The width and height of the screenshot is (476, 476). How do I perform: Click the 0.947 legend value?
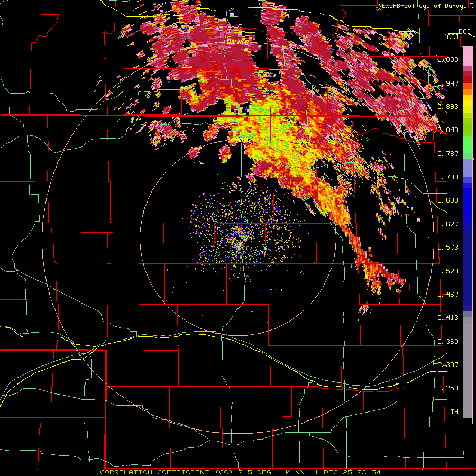click(x=448, y=83)
